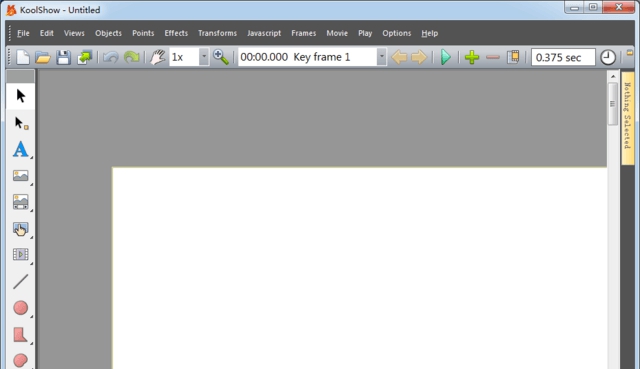Image resolution: width=640 pixels, height=369 pixels.
Task: Open a file with the folder icon
Action: 43,58
